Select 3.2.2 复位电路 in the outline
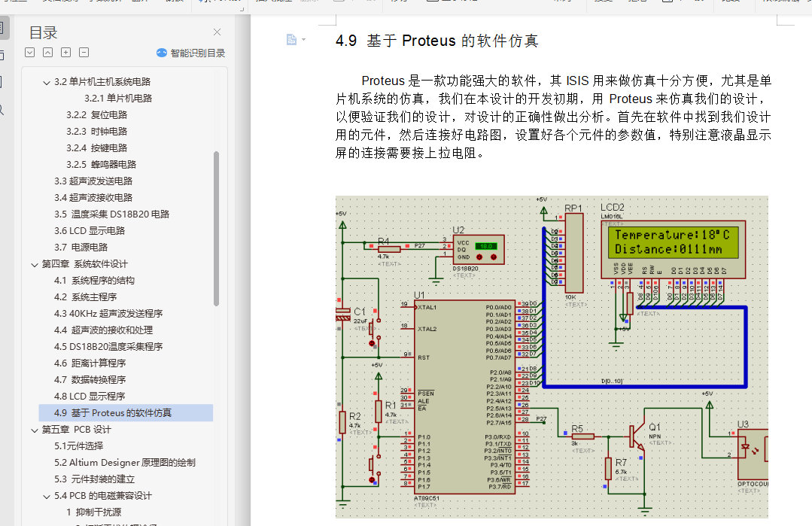Image resolution: width=812 pixels, height=526 pixels. (x=96, y=115)
